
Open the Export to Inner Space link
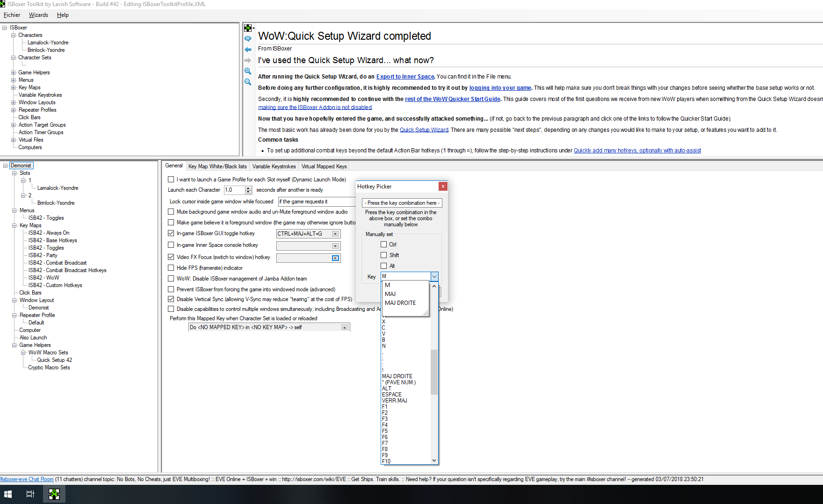pyautogui.click(x=405, y=77)
